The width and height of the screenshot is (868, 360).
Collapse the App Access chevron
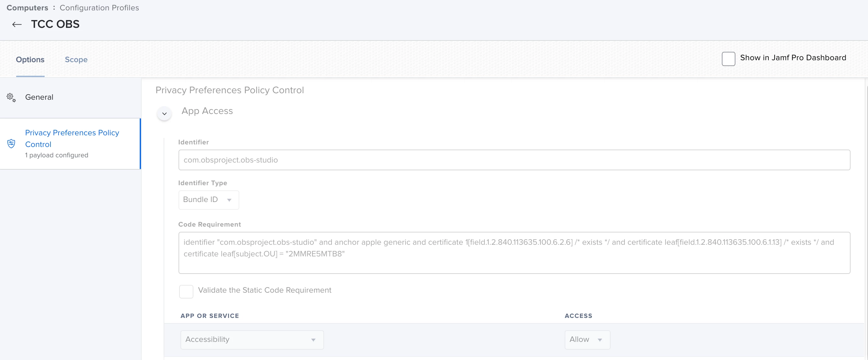[x=164, y=114]
